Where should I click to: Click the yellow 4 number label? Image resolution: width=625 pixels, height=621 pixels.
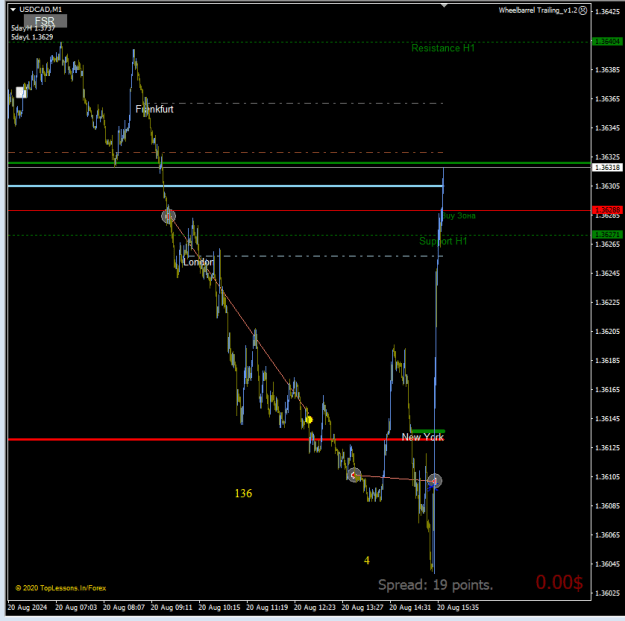pyautogui.click(x=367, y=560)
